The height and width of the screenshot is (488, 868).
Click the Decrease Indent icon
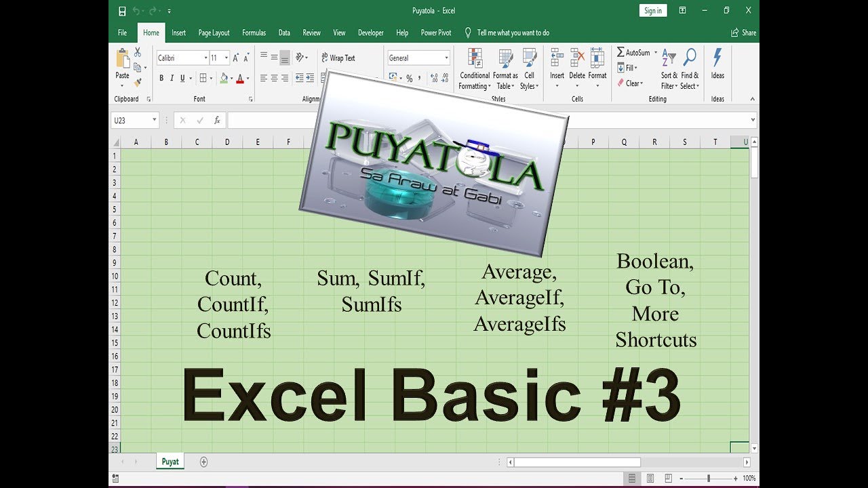tap(299, 78)
